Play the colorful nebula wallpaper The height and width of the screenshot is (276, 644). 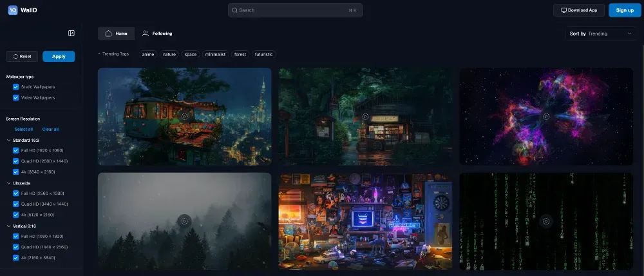[546, 117]
